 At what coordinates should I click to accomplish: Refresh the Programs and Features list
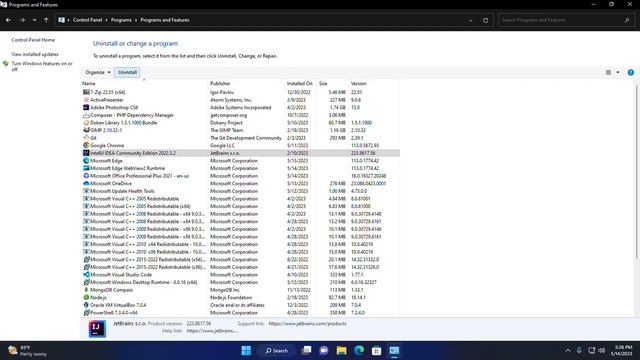[485, 20]
